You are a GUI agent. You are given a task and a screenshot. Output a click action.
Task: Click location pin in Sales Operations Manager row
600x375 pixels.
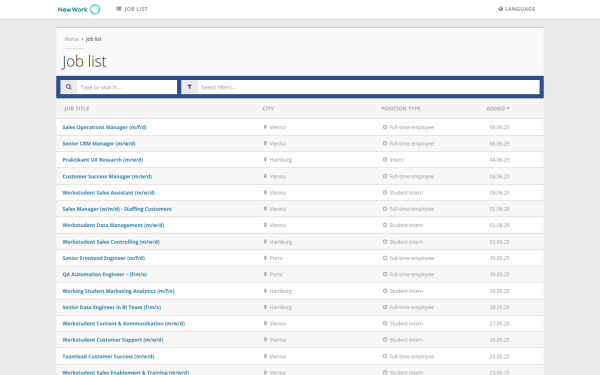265,127
